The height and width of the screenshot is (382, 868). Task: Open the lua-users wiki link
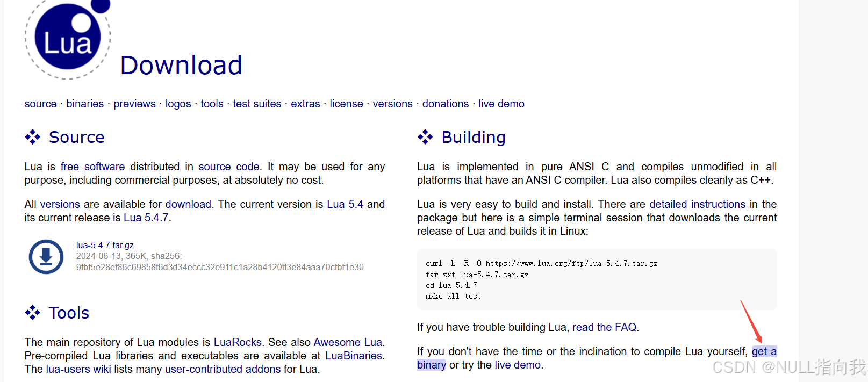(x=78, y=369)
